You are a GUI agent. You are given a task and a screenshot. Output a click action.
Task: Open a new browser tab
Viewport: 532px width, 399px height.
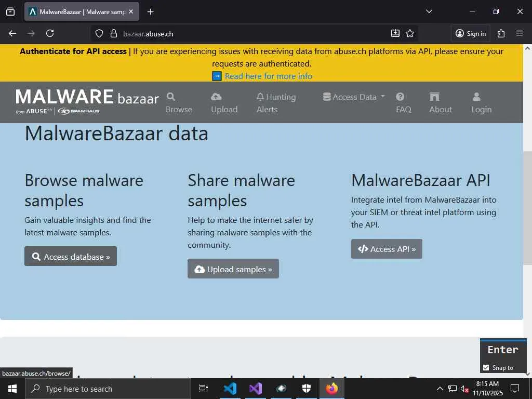pyautogui.click(x=150, y=12)
